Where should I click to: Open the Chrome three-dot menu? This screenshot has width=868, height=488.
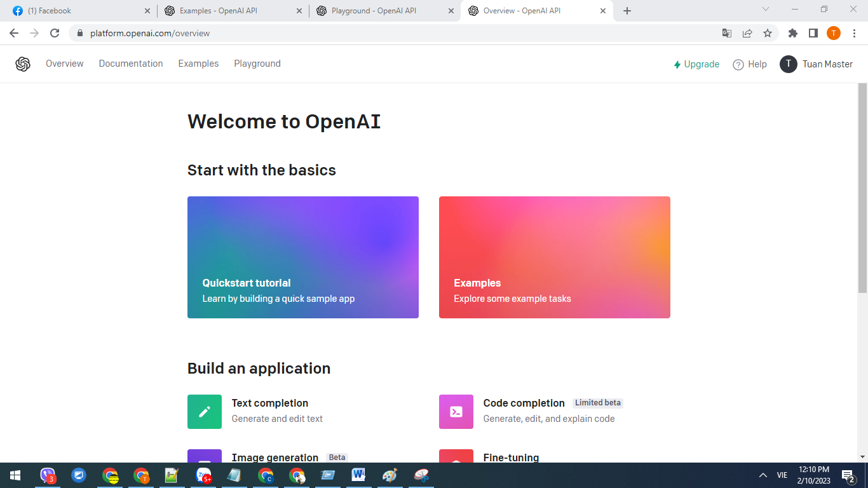[x=853, y=33]
